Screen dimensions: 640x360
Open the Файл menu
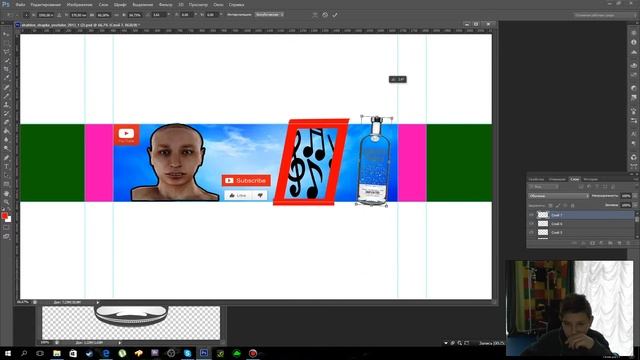(x=20, y=4)
